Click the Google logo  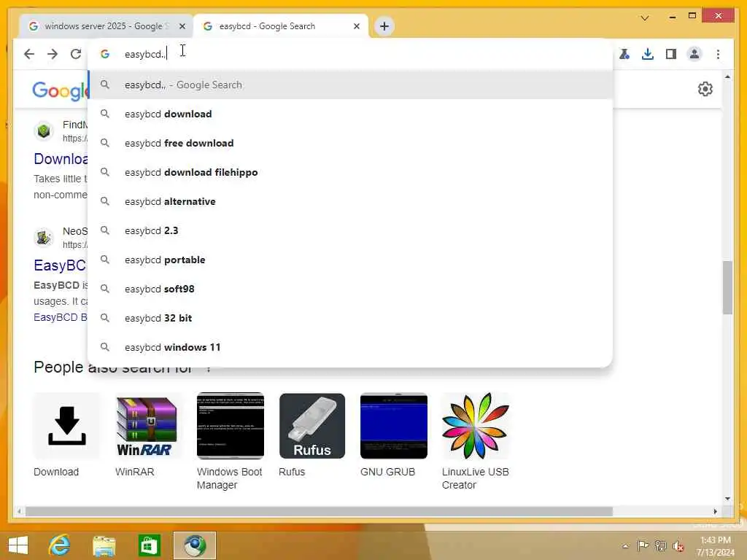pos(60,90)
